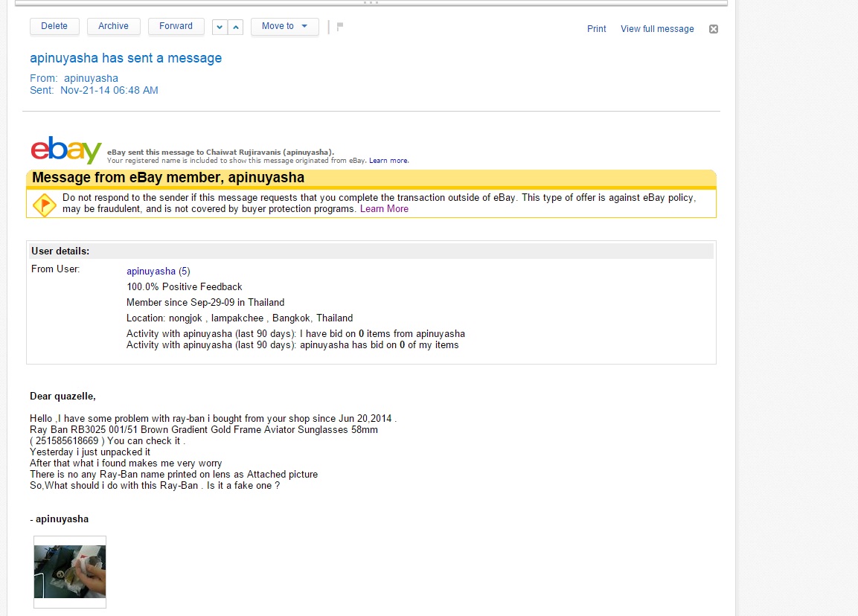Click the Location nongjok, lampakchee line

click(240, 318)
